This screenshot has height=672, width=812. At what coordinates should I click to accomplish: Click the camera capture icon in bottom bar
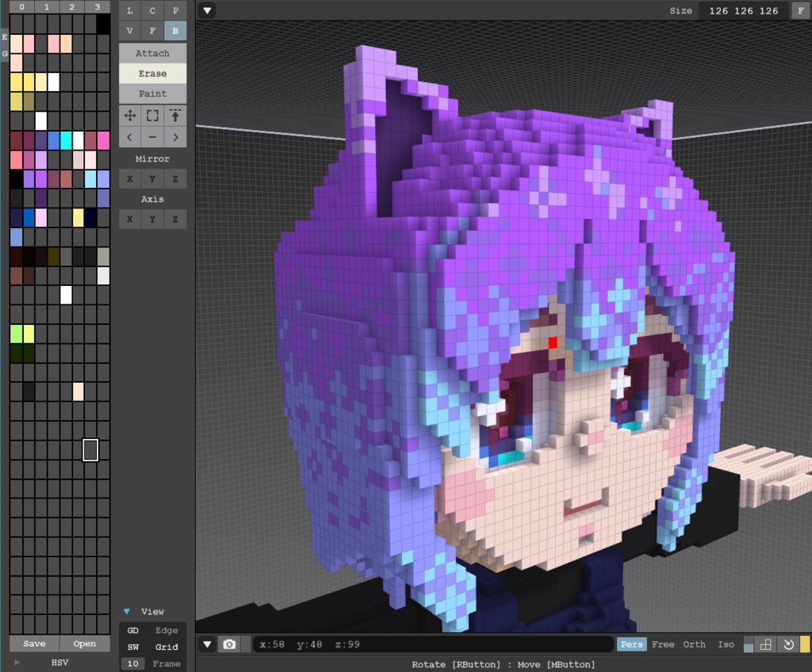click(x=230, y=644)
